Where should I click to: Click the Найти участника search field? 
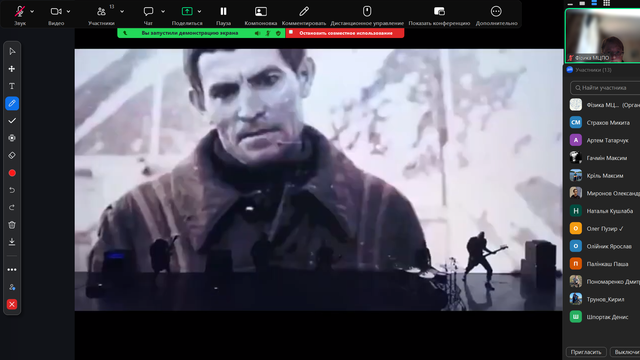(x=605, y=88)
